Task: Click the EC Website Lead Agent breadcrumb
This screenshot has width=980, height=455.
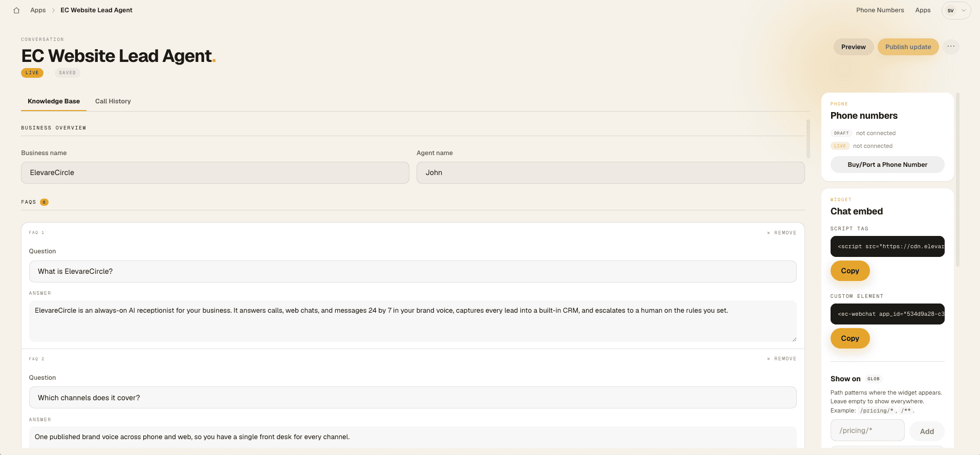Action: point(96,10)
